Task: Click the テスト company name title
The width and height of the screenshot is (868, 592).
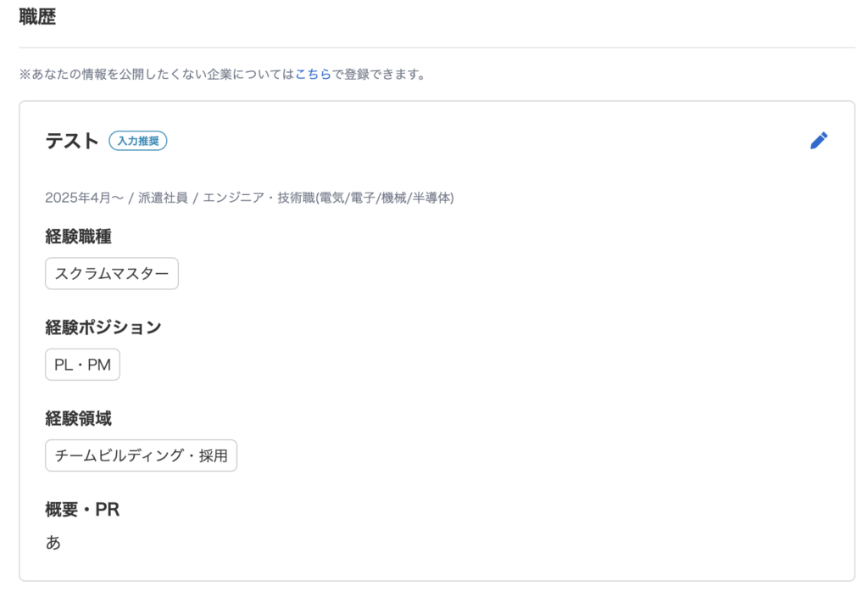Action: tap(72, 141)
